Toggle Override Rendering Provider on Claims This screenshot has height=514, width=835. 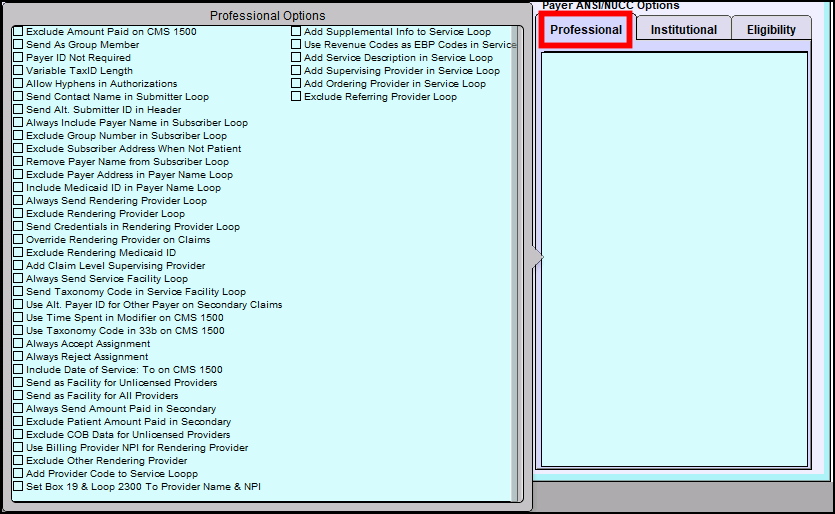coord(18,240)
